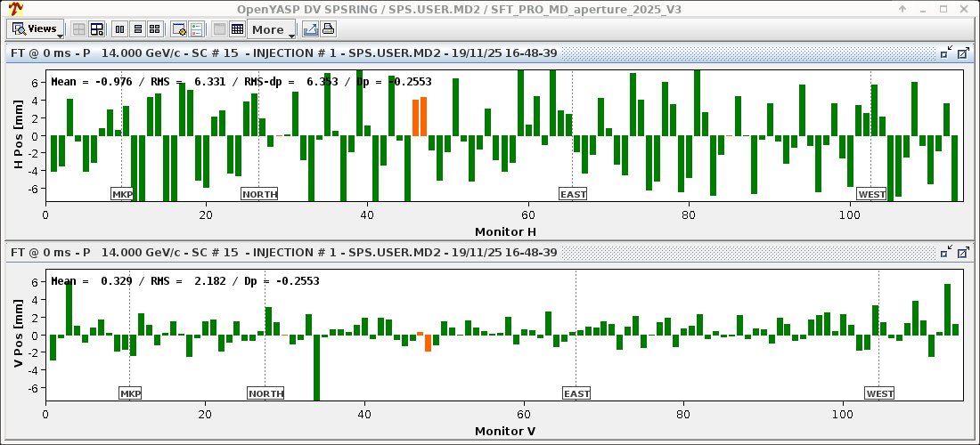Viewport: 980px width, 445px height.
Task: Maximize the vertical position chart panel
Action: point(963,254)
